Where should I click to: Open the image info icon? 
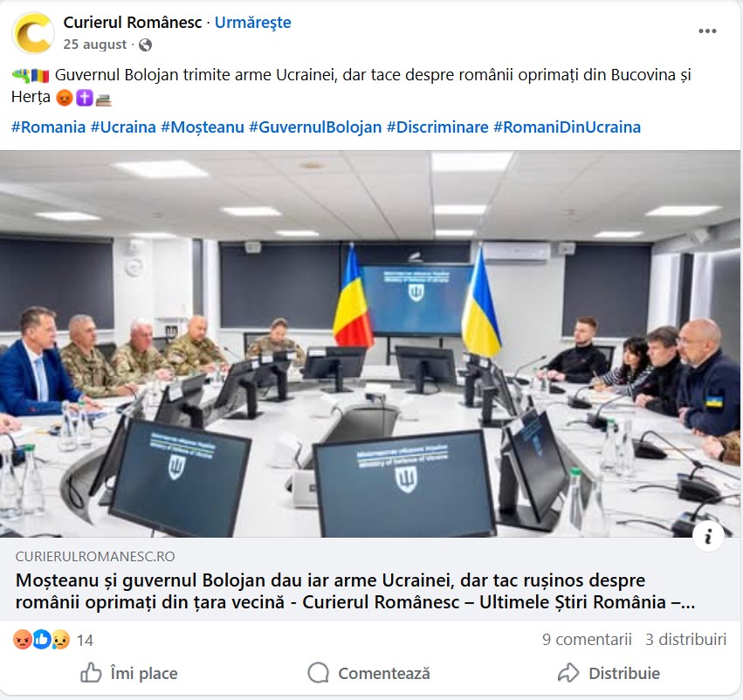[x=708, y=537]
